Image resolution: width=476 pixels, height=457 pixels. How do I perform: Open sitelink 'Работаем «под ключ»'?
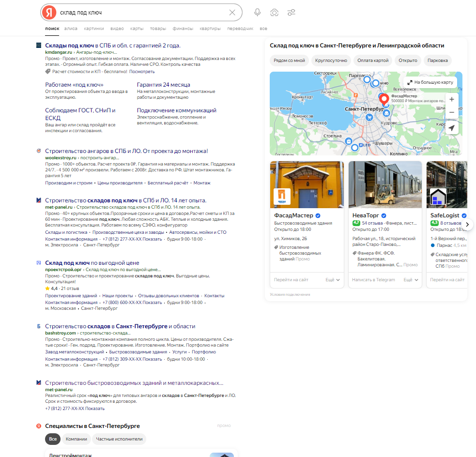75,85
